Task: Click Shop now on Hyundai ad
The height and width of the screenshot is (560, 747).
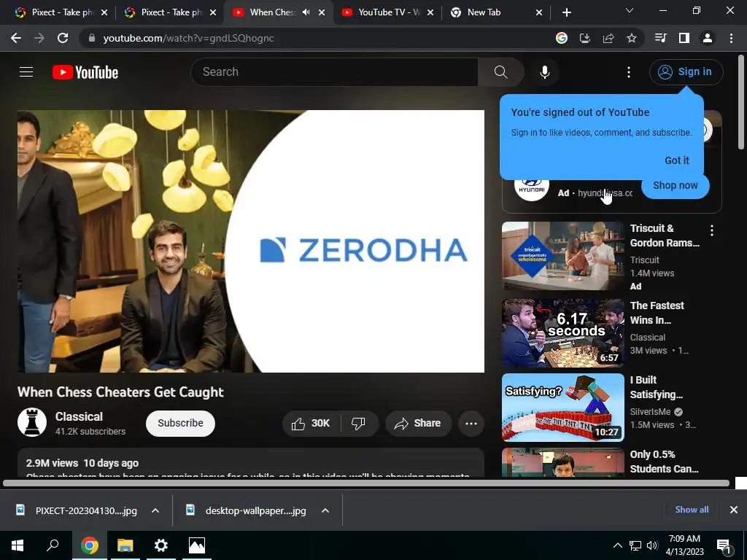Action: click(x=675, y=185)
